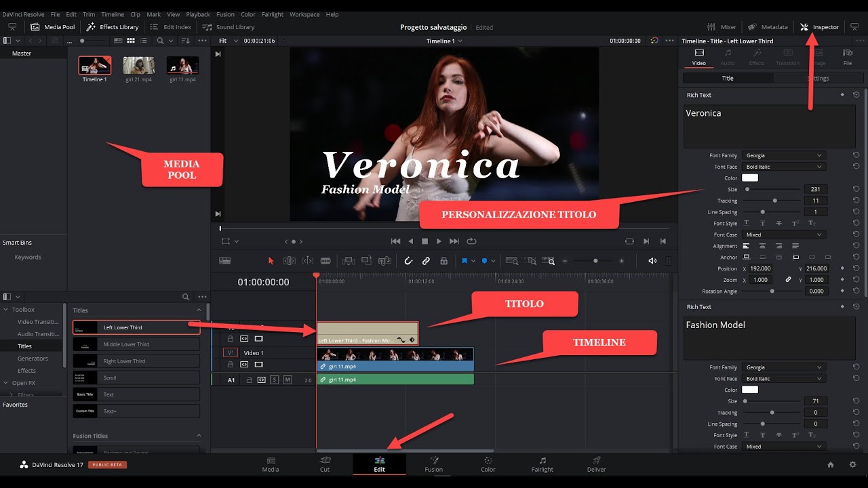Toggle Position Lock padlock icon
The image size is (868, 488).
(x=443, y=260)
